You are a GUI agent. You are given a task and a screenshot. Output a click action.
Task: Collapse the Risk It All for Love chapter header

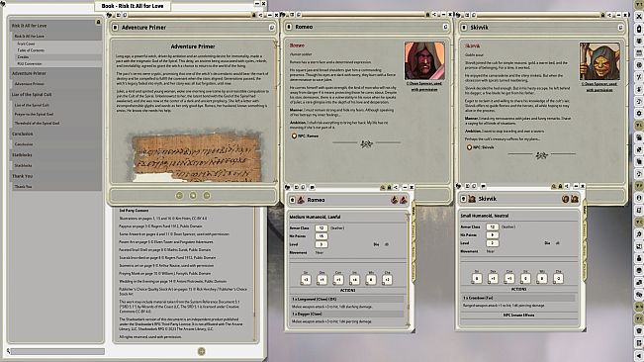[55, 26]
